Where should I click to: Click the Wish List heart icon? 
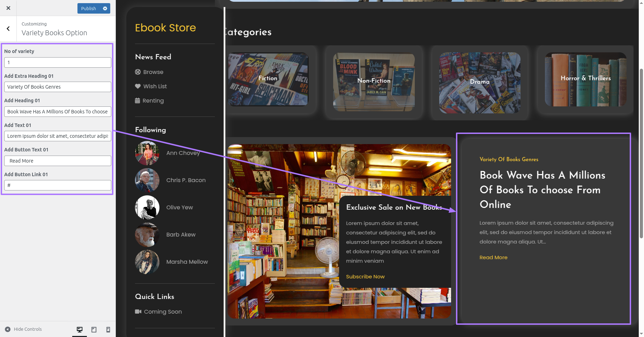tap(138, 86)
